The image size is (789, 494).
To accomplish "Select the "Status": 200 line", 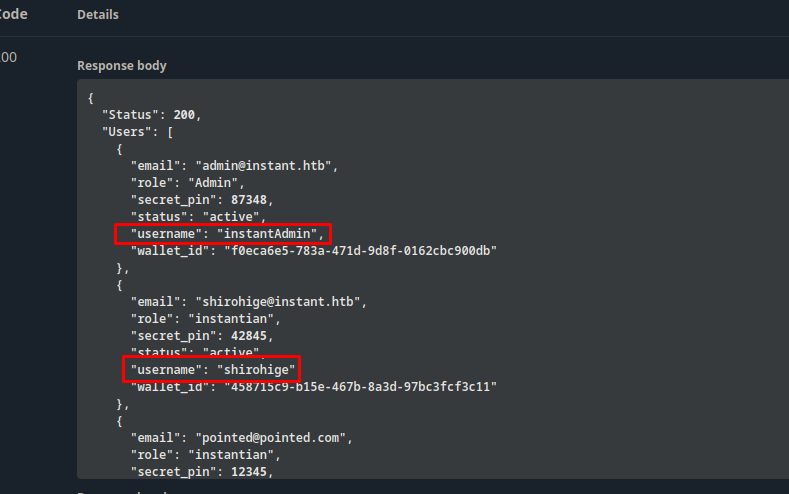I will coord(151,115).
